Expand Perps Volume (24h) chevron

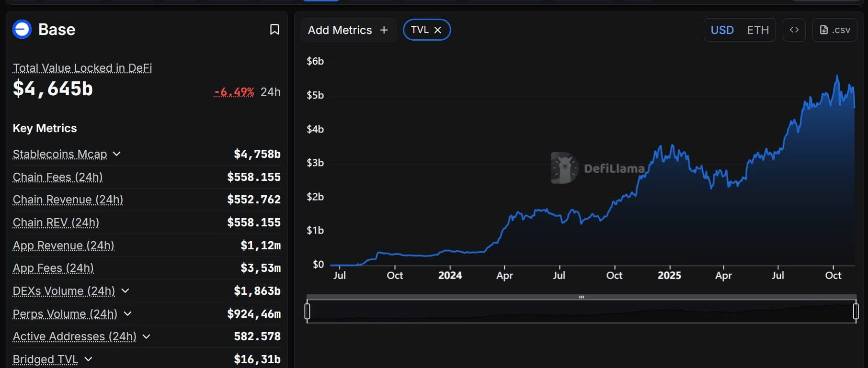point(127,313)
